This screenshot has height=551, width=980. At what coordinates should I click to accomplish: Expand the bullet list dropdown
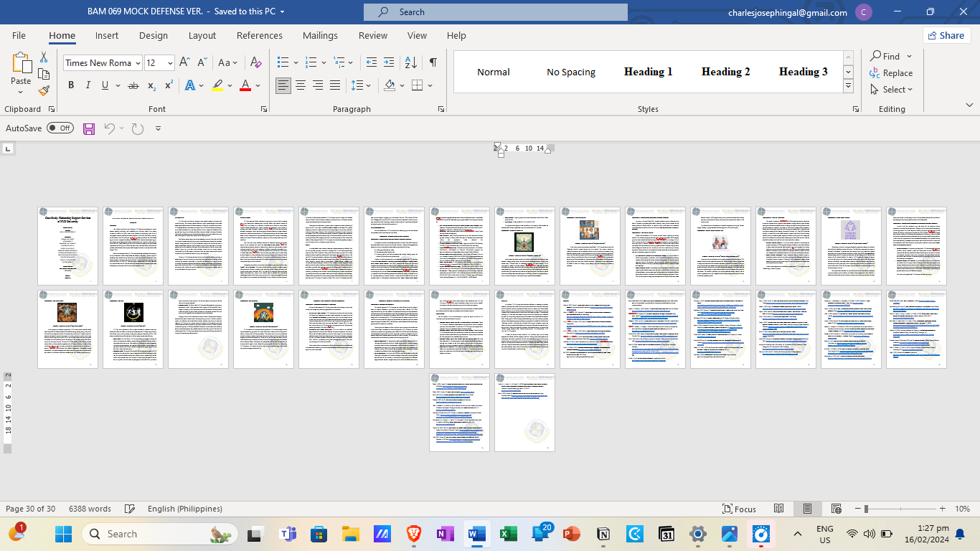pyautogui.click(x=294, y=62)
